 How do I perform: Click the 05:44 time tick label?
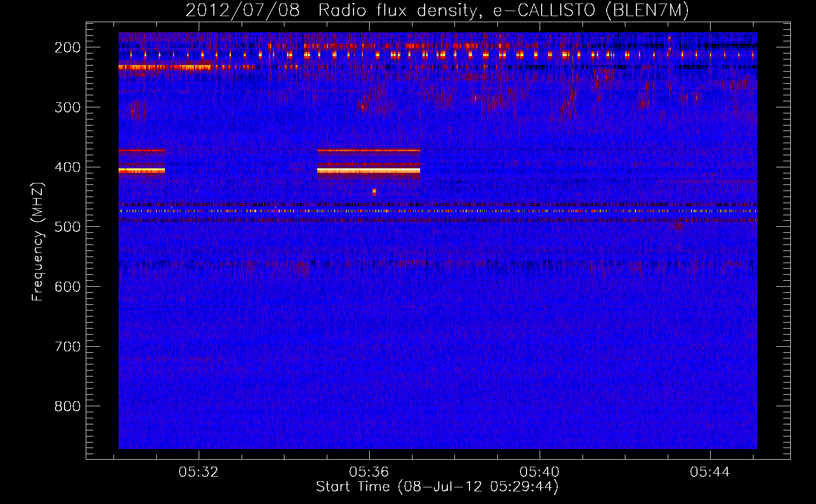tap(710, 472)
